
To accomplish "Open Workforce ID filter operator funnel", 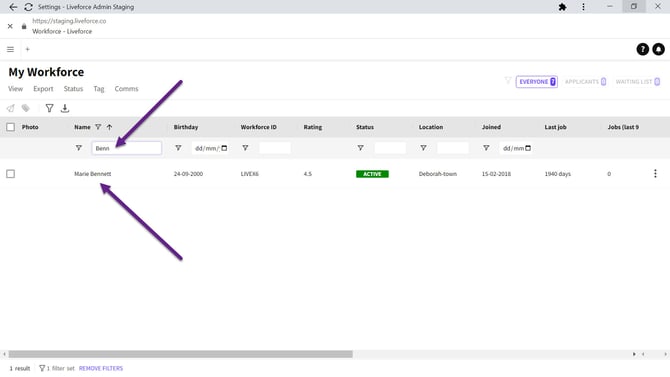I will [245, 148].
